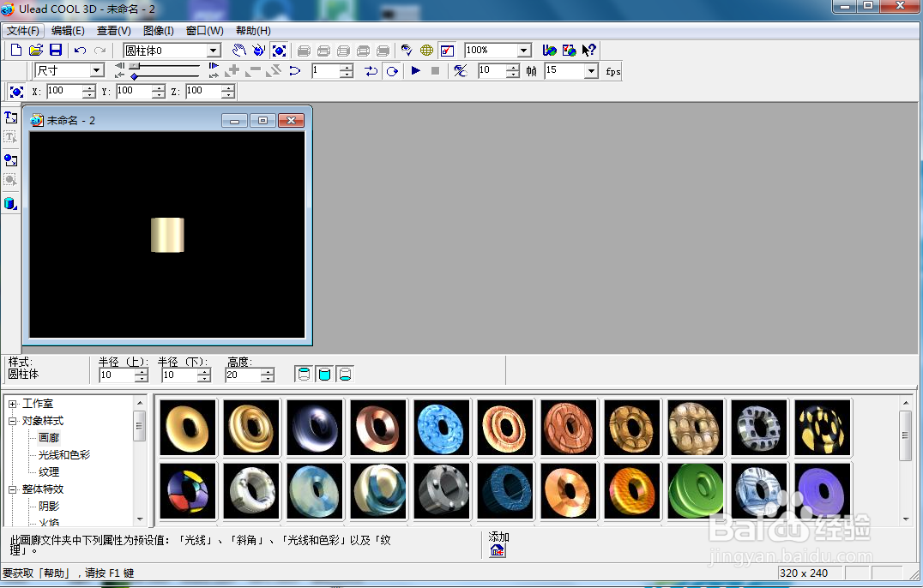This screenshot has width=923, height=588.
Task: Select first cylinder cap style option
Action: coord(304,374)
